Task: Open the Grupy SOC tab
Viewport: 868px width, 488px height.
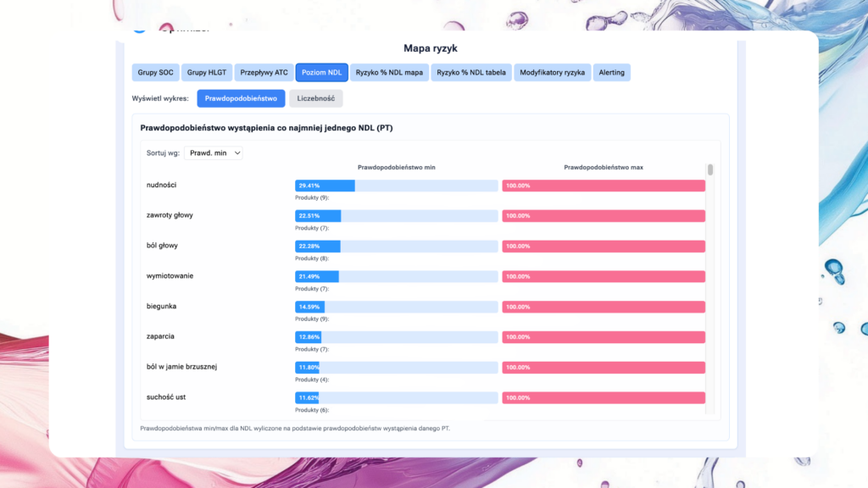Action: click(155, 73)
